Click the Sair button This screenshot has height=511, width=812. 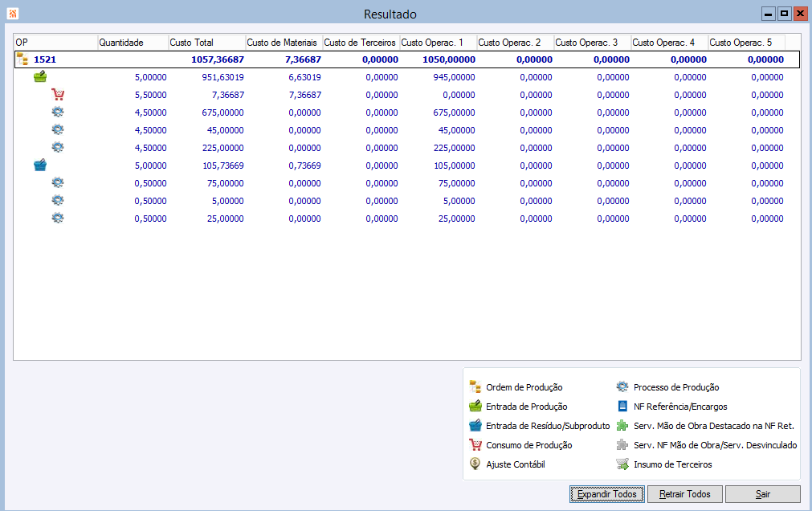tap(763, 494)
